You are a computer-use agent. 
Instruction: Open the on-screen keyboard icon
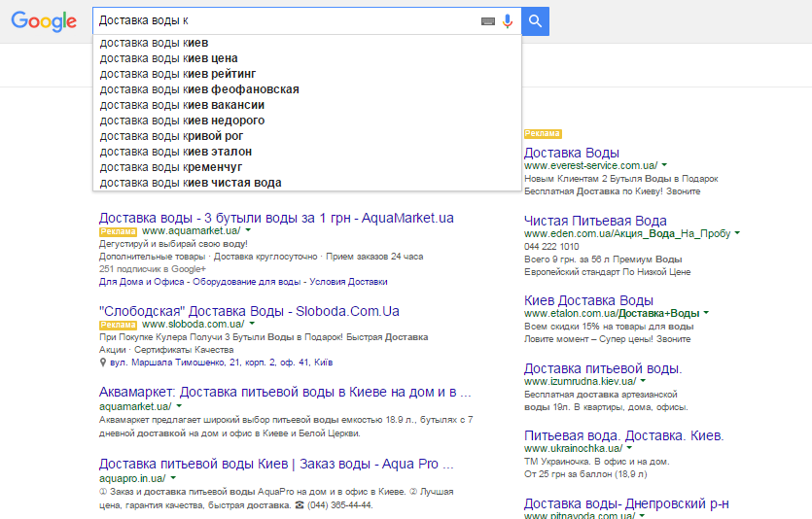tap(488, 21)
